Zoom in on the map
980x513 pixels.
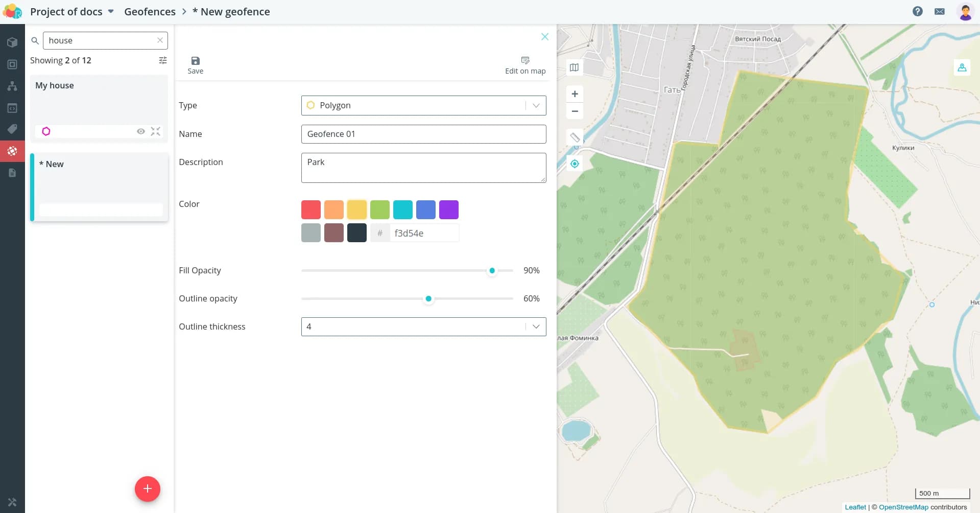[575, 94]
